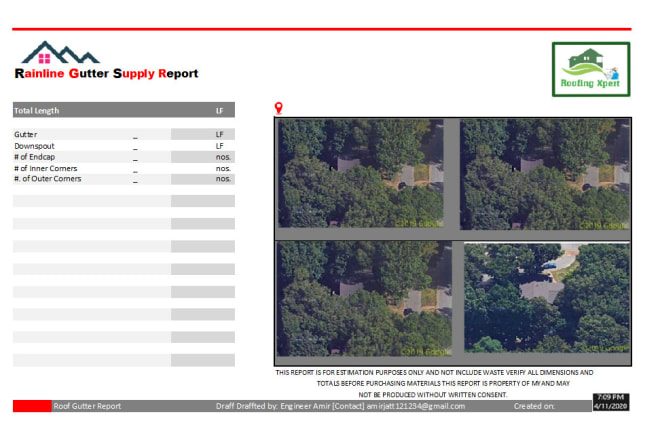
Task: Click the '# of Inner Corners' row label
Action: (x=45, y=168)
